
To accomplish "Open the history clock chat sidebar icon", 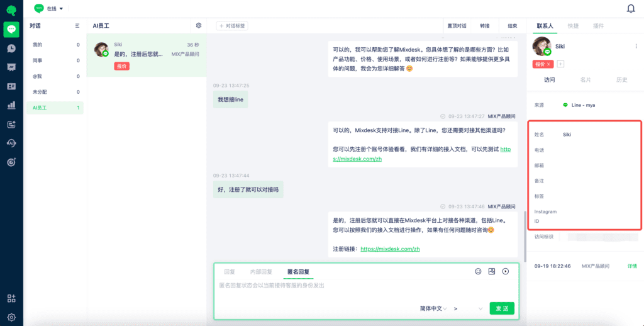I will pos(11,48).
